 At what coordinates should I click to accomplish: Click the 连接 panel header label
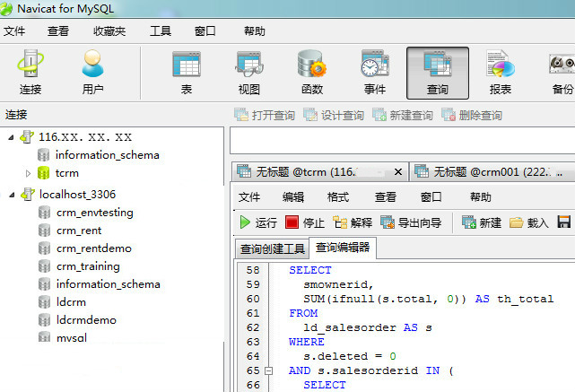(x=16, y=115)
